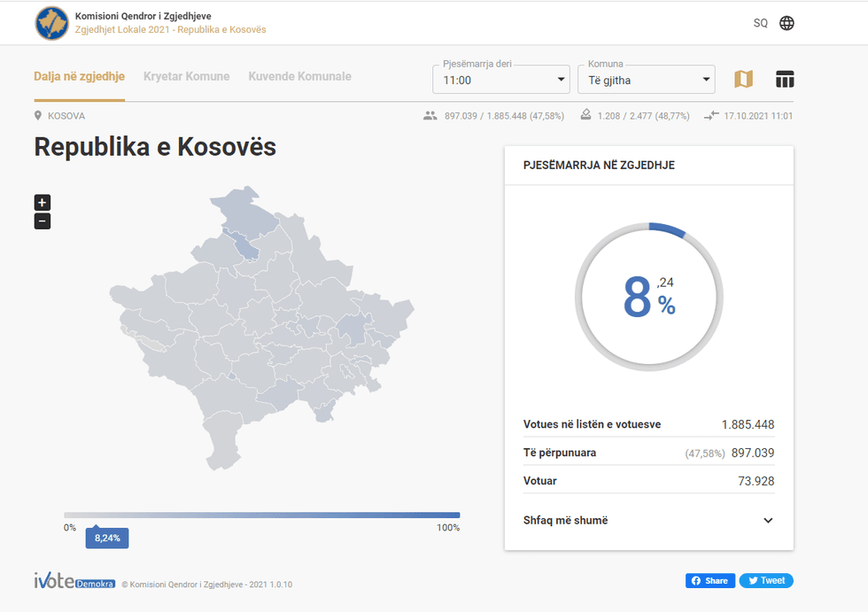Click the voters people icon
The height and width of the screenshot is (612, 868).
point(430,116)
